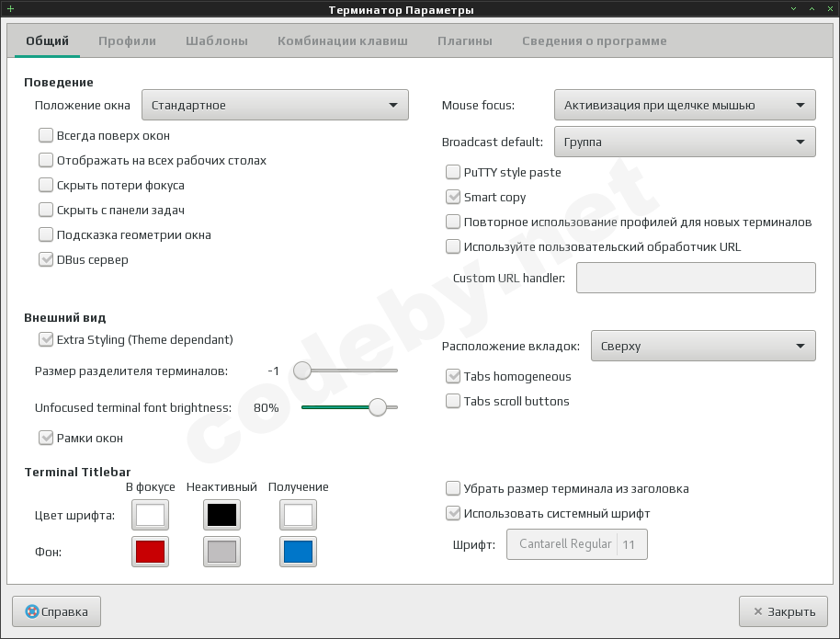The image size is (840, 639).
Task: Open the Плагины tab
Action: coord(464,40)
